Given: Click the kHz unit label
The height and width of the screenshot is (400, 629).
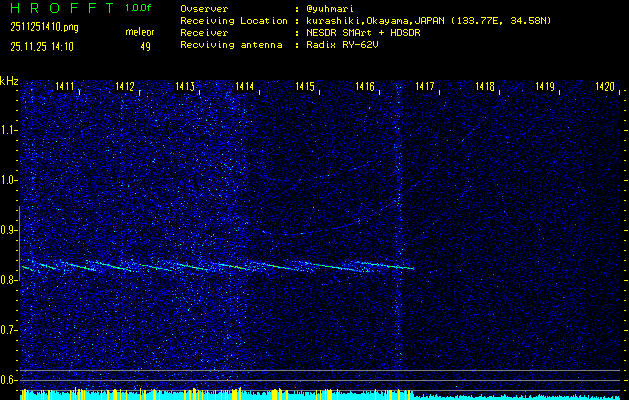Looking at the screenshot, I should click(9, 82).
